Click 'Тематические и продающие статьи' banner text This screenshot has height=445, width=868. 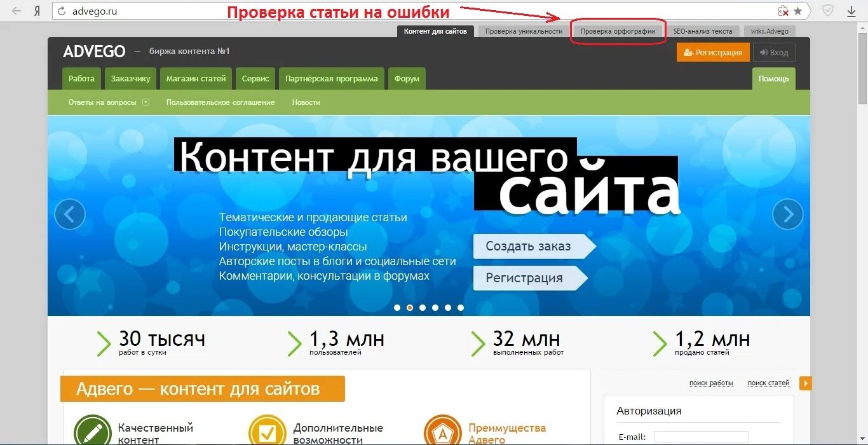pos(313,217)
